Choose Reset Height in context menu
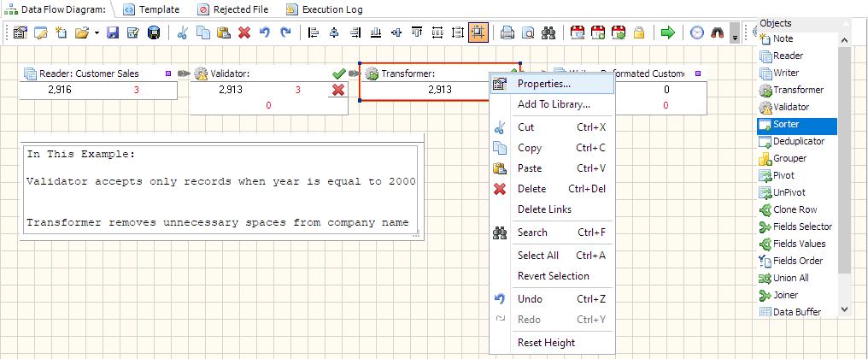This screenshot has width=868, height=359. point(553,343)
